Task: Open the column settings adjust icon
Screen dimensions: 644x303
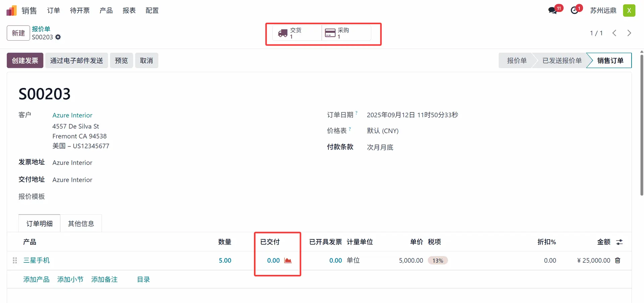Action: pyautogui.click(x=619, y=242)
